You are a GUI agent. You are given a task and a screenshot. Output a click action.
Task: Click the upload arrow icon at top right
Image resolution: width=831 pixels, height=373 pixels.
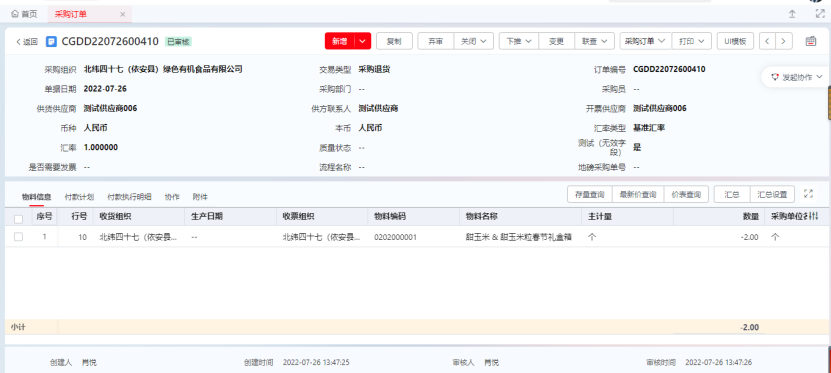click(x=792, y=14)
